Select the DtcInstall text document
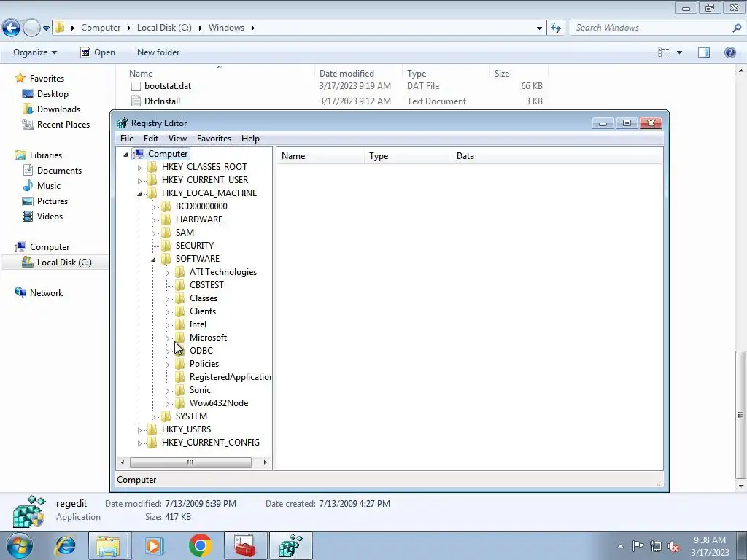Image resolution: width=747 pixels, height=560 pixels. tap(162, 101)
